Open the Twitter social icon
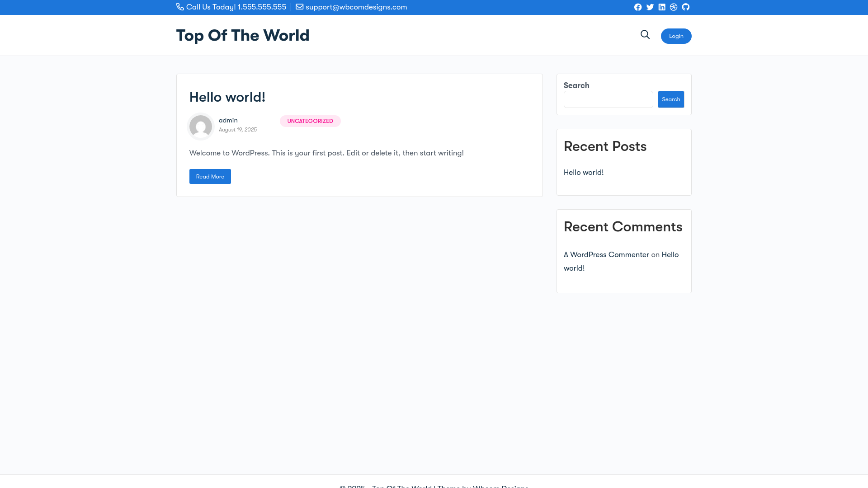Screen dimensions: 868x488 click(650, 7)
